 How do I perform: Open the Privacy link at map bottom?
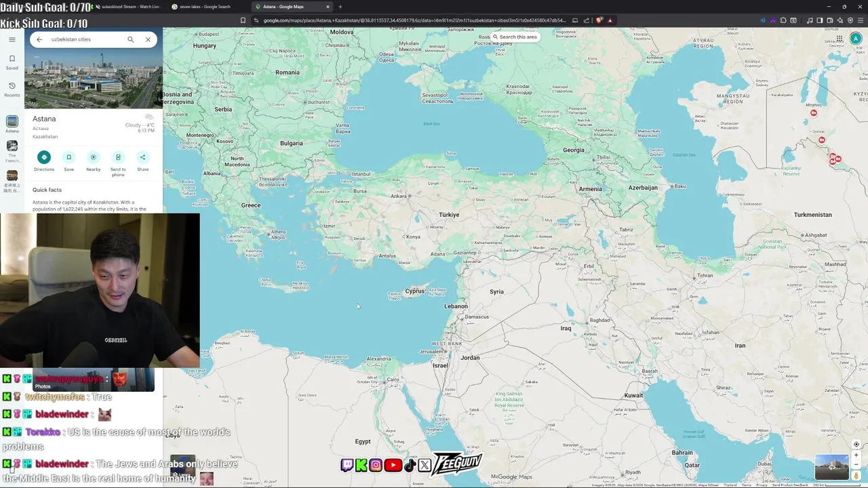click(x=762, y=485)
